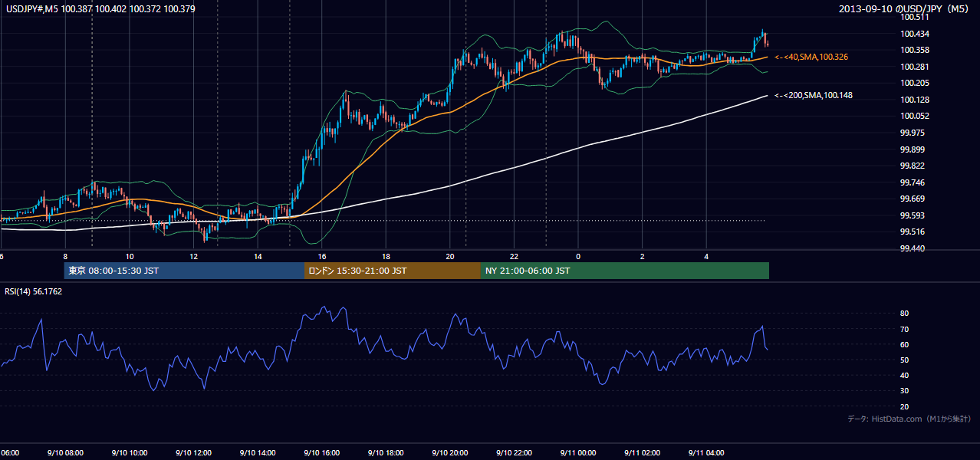This screenshot has height=460, width=980.
Task: Select the NY 21:00-06:00 JST session bar
Action: pyautogui.click(x=625, y=271)
